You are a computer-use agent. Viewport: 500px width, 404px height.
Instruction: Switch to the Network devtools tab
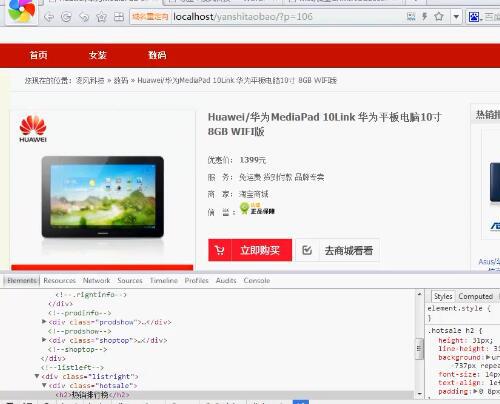click(96, 281)
